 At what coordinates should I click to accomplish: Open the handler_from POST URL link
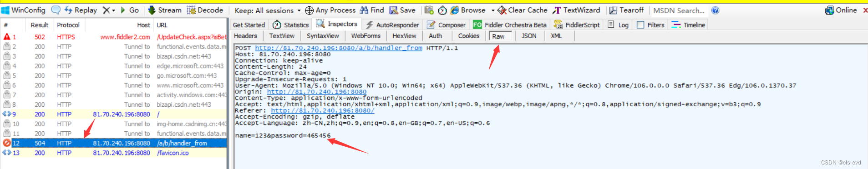point(339,48)
